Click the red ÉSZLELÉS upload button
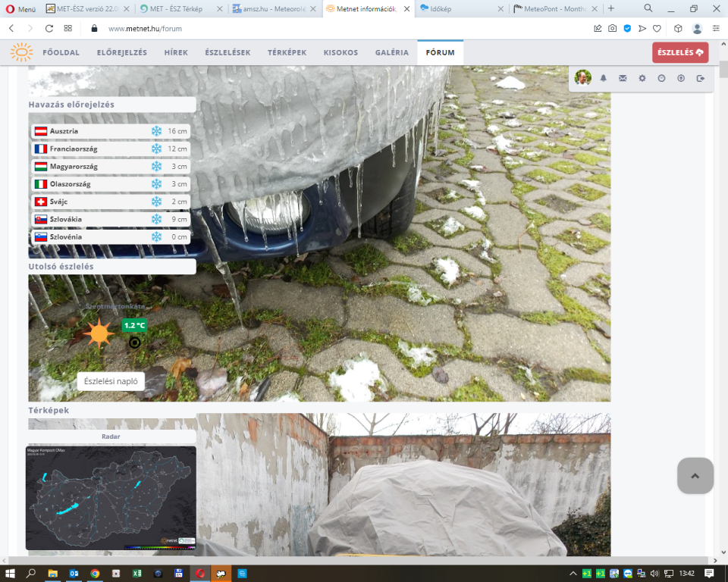728x582 pixels. [x=680, y=52]
